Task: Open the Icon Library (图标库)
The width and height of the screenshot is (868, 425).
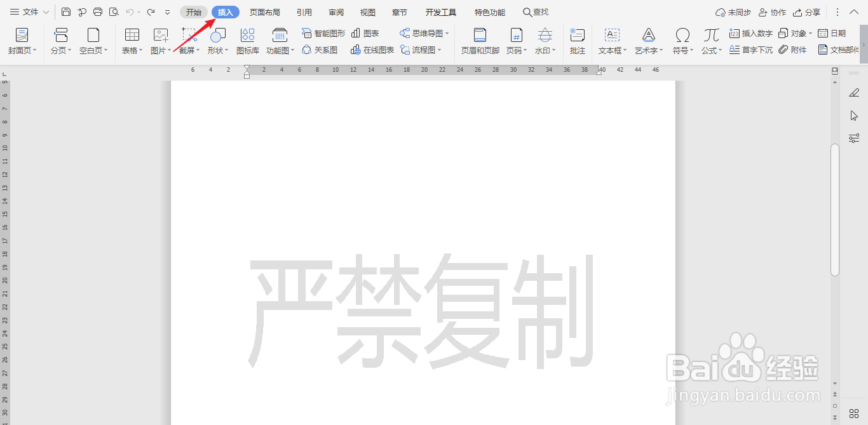Action: pyautogui.click(x=248, y=41)
